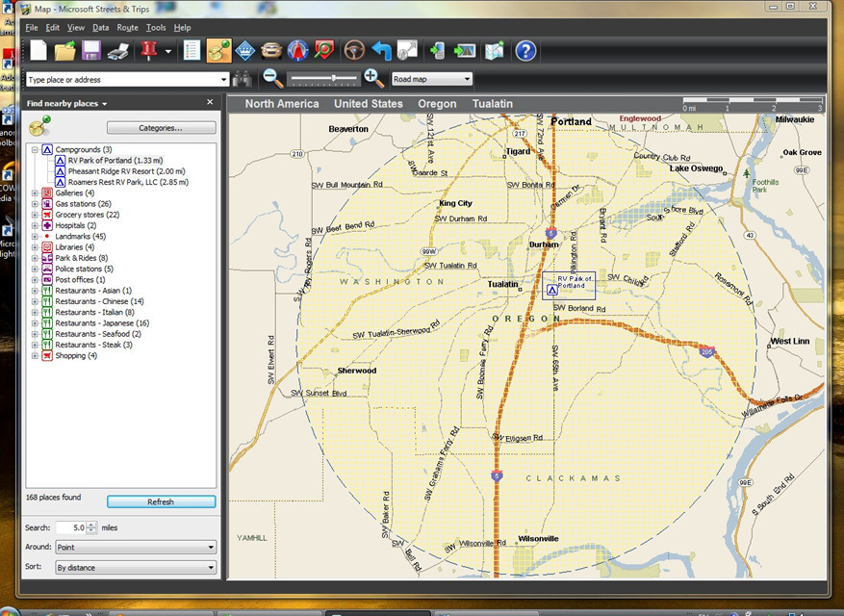This screenshot has width=844, height=616.
Task: Click the New map document icon
Action: (38, 50)
